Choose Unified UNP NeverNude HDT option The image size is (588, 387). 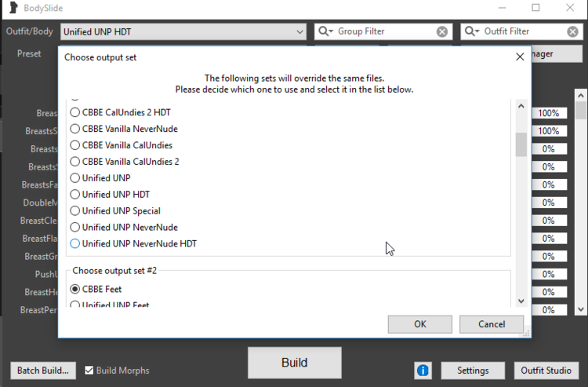pos(133,243)
